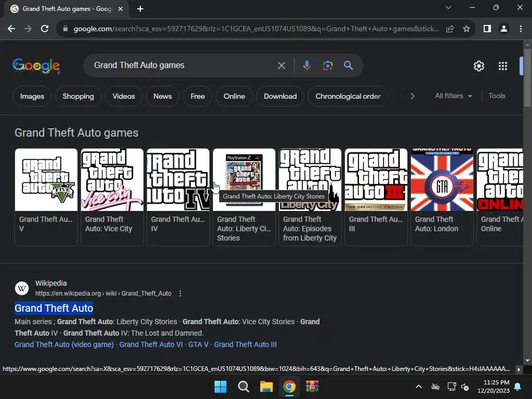The width and height of the screenshot is (532, 399).
Task: Open File Explorer from the taskbar
Action: pos(267,387)
